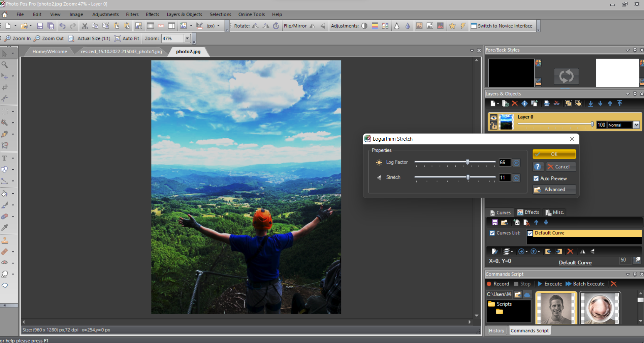Expand the new layer dropdown arrow
Screen dimensions: 644x343
[498, 104]
